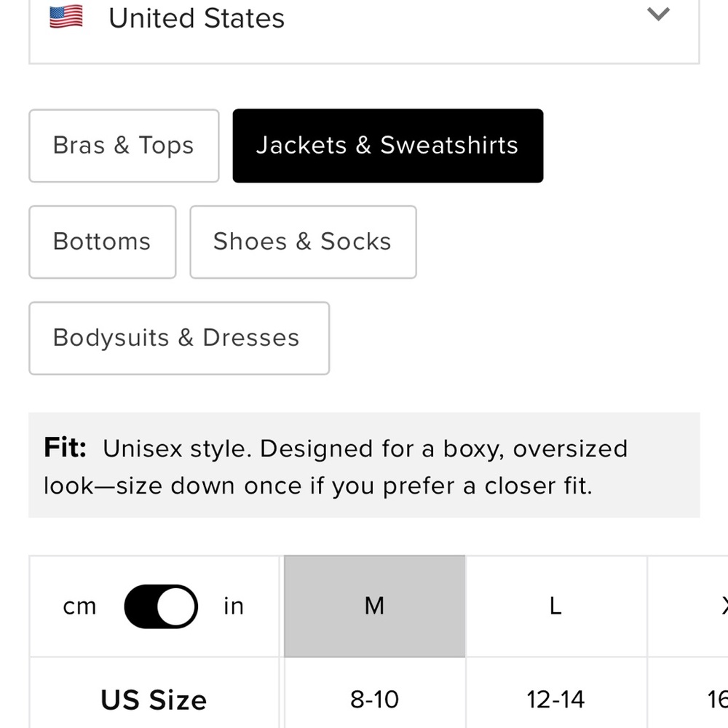Click the US Size row header

tap(154, 700)
